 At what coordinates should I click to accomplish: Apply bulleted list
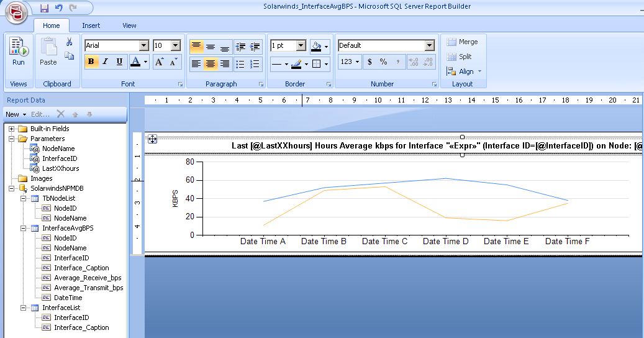pyautogui.click(x=241, y=63)
